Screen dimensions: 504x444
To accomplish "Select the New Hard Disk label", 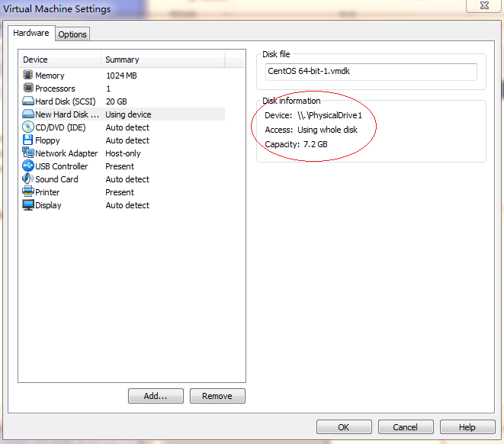I will coord(67,114).
